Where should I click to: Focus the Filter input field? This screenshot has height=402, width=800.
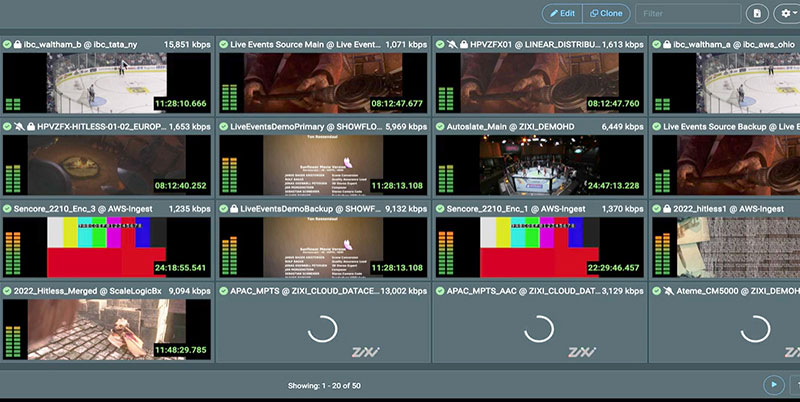[x=688, y=14]
